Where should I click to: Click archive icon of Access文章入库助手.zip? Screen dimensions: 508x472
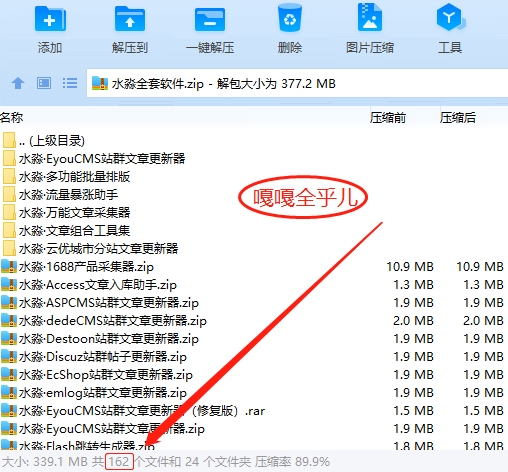click(9, 284)
